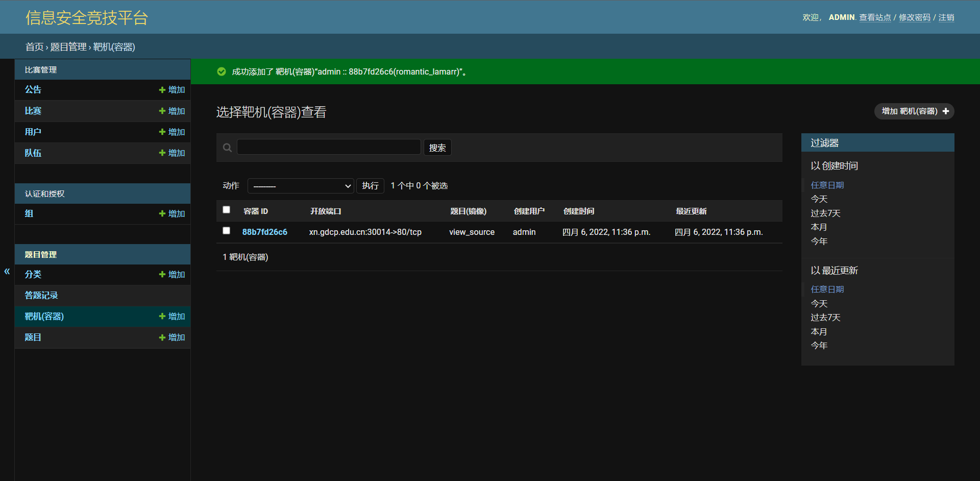
Task: Sort by 创建时间 column header
Action: pyautogui.click(x=579, y=211)
